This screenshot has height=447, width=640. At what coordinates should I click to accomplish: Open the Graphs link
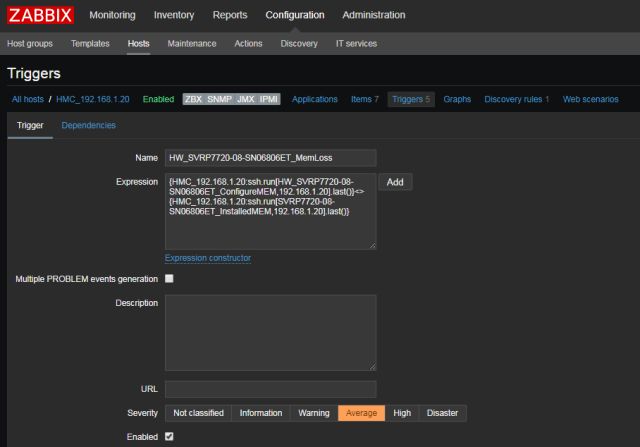coord(457,99)
